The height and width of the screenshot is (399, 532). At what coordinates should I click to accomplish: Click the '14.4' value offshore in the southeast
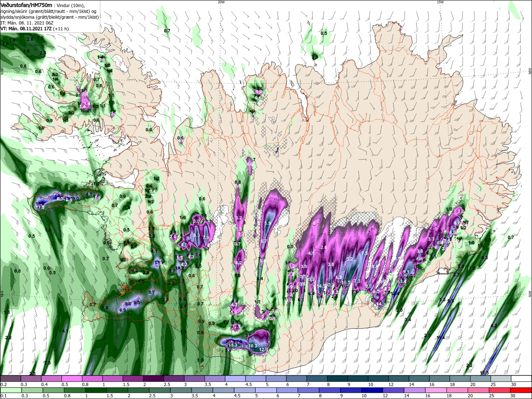coord(441,338)
